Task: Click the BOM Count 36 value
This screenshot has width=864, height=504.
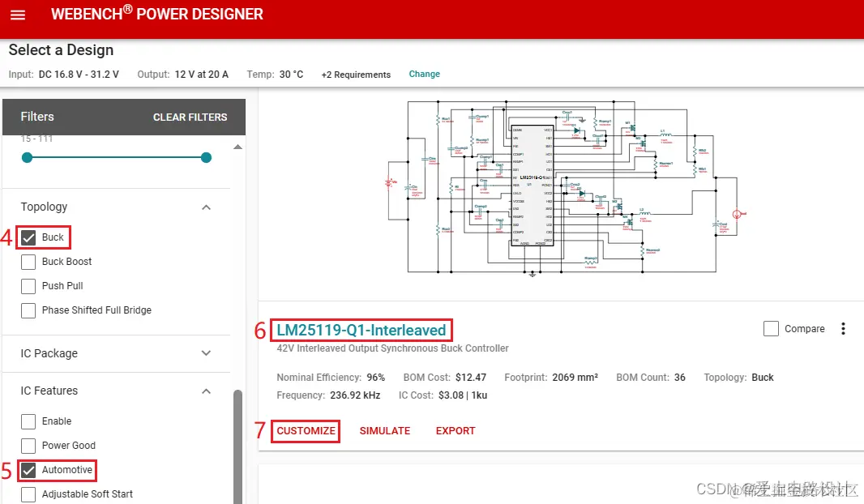Action: pyautogui.click(x=680, y=378)
